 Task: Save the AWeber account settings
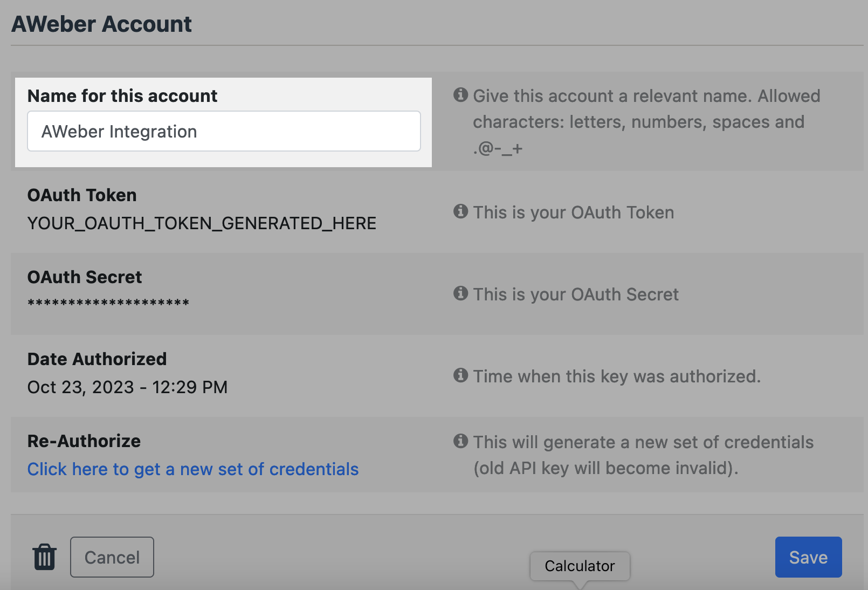click(808, 557)
